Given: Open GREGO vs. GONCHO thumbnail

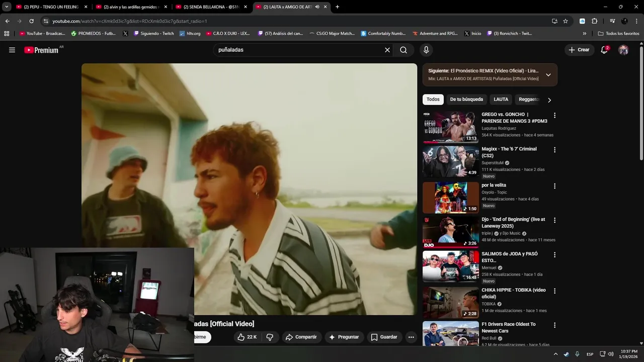Looking at the screenshot, I should pyautogui.click(x=451, y=127).
